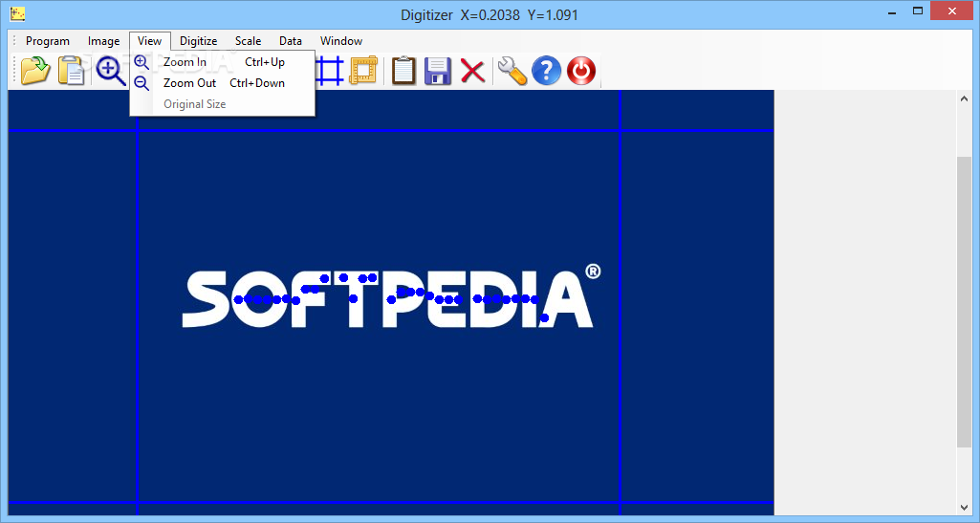Maximize the Digitizer window
This screenshot has width=980, height=523.
click(918, 11)
